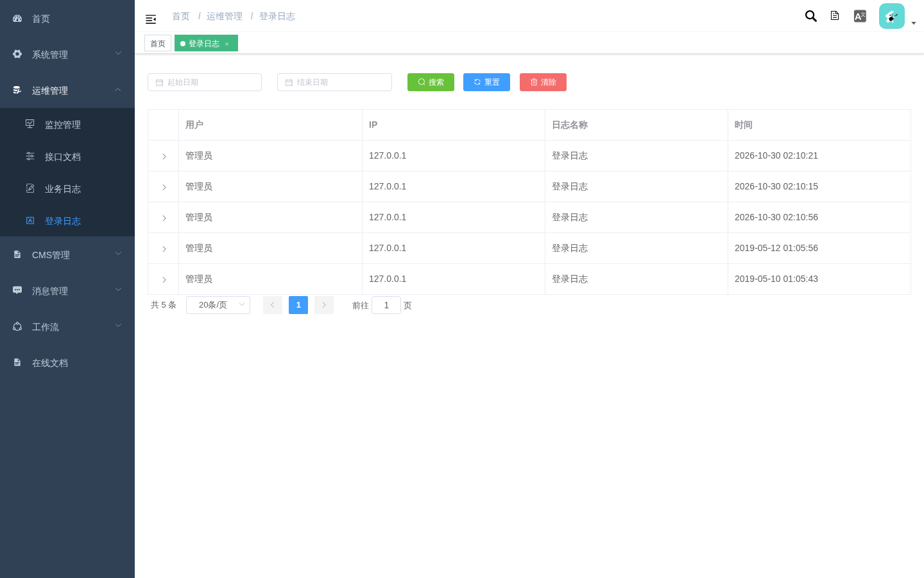Screen dimensions: 924x578
Task: Open the account dropdown caret
Action: [x=914, y=23]
